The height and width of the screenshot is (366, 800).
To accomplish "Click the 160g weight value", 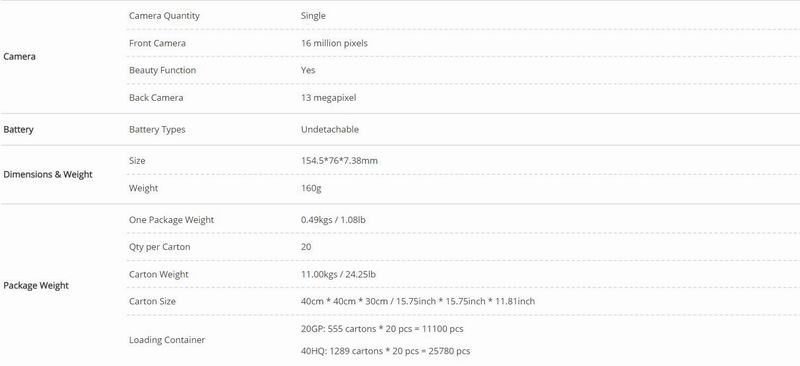I will coord(311,188).
